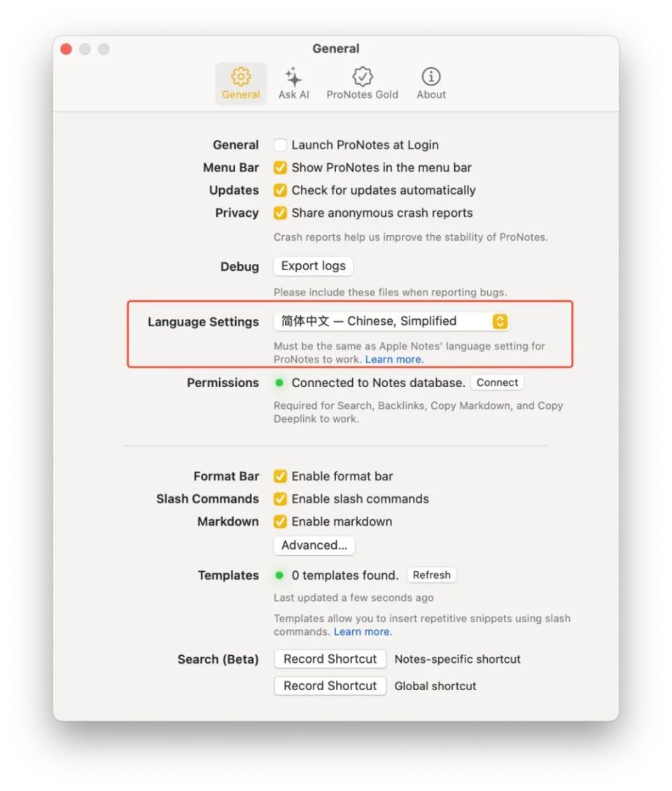This screenshot has height=791, width=672.
Task: Click the Export logs button
Action: [313, 266]
